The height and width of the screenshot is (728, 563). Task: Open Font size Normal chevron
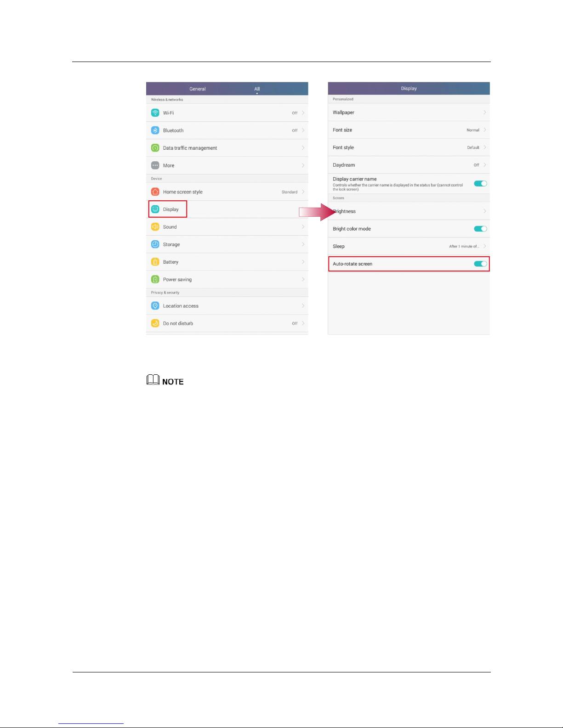[x=484, y=130]
